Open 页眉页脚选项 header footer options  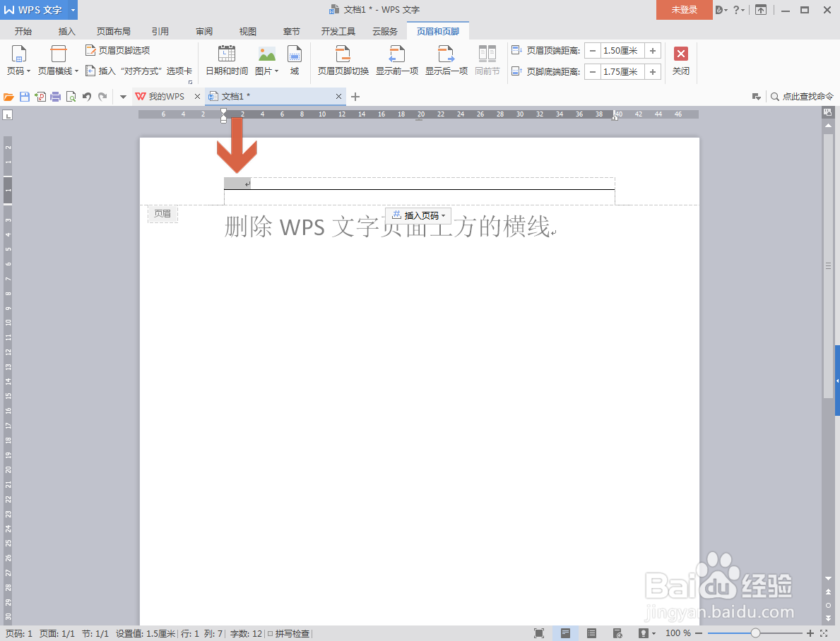point(117,50)
